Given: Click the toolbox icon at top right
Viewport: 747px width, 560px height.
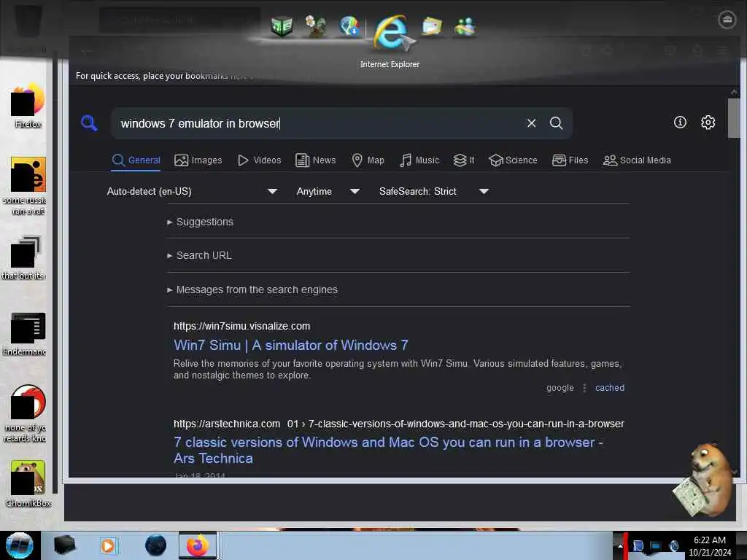Looking at the screenshot, I should [727, 20].
